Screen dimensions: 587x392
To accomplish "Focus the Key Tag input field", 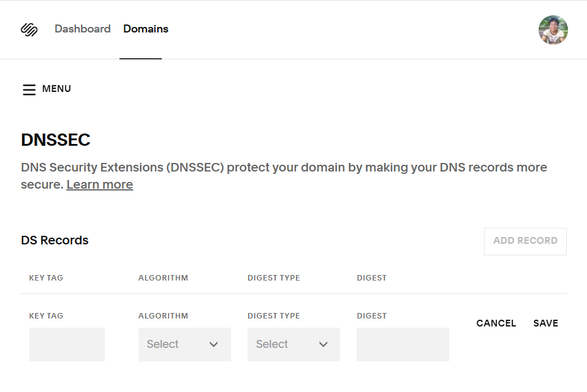I will (x=67, y=344).
